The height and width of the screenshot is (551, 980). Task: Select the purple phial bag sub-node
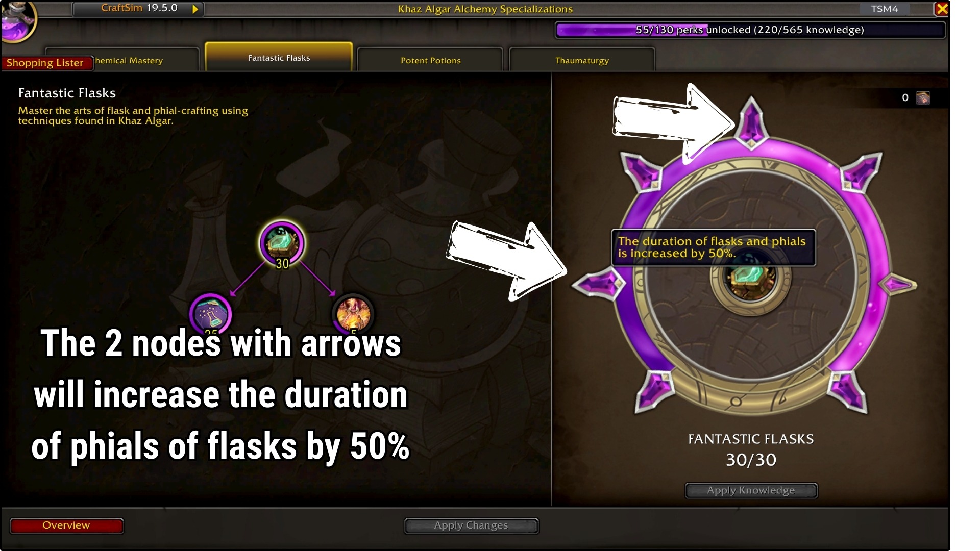210,314
